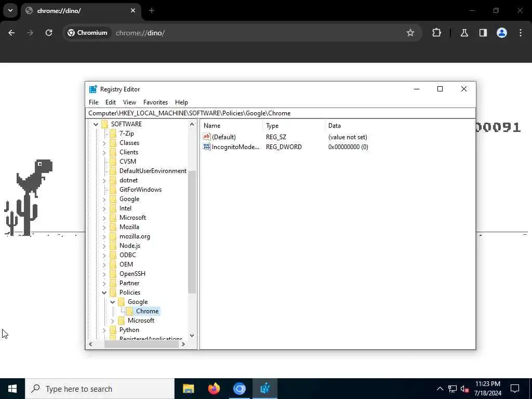Click the registry path address bar
Image resolution: width=532 pixels, height=399 pixels.
point(281,113)
